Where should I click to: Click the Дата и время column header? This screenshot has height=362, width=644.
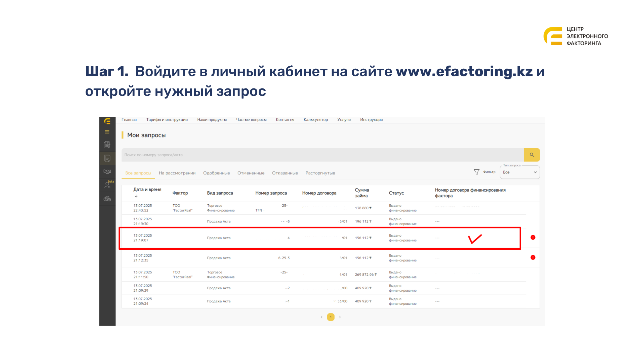click(147, 190)
